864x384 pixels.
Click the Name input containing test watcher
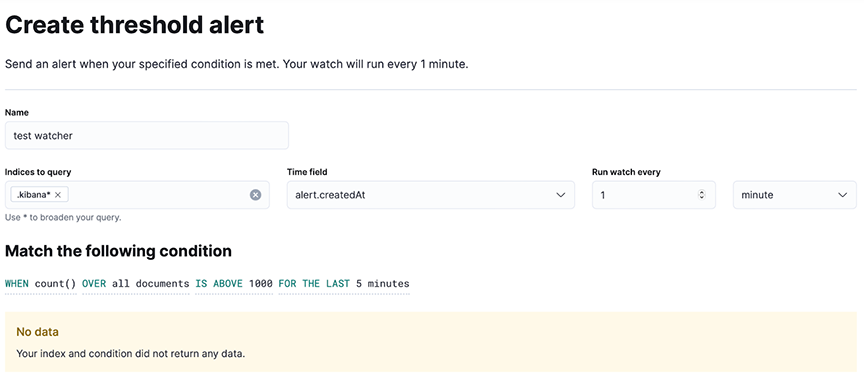[x=147, y=135]
